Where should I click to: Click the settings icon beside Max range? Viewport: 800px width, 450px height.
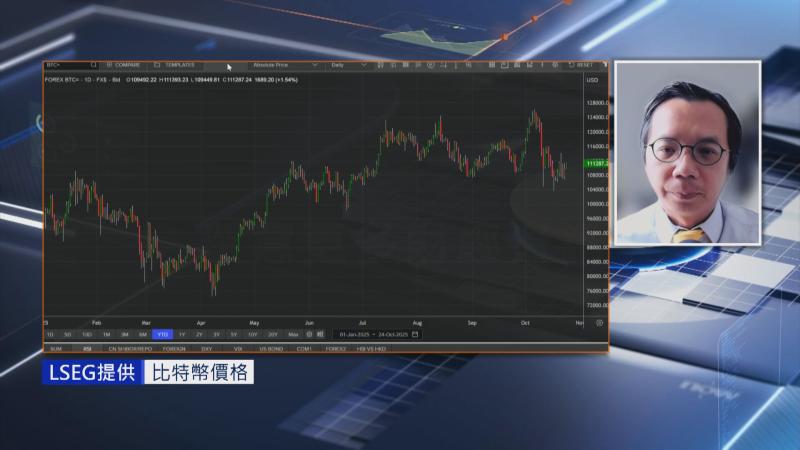[x=309, y=334]
